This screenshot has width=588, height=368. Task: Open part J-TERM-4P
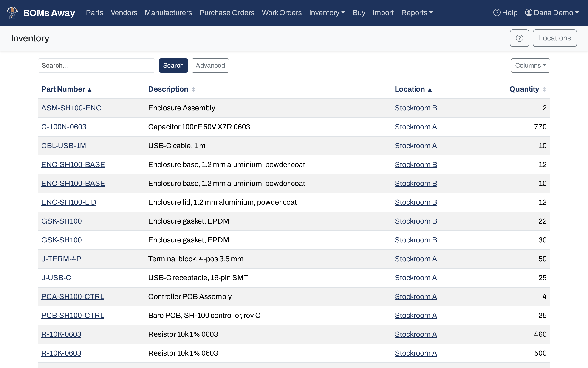pyautogui.click(x=61, y=259)
